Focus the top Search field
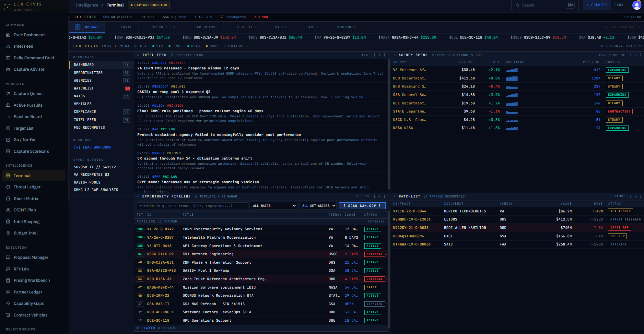 click(x=545, y=5)
